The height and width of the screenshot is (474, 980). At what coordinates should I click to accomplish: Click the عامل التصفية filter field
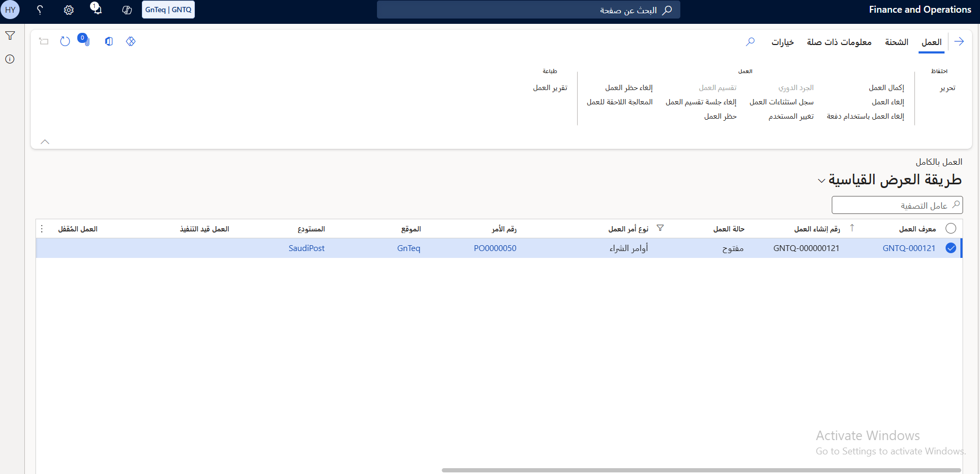pos(897,205)
